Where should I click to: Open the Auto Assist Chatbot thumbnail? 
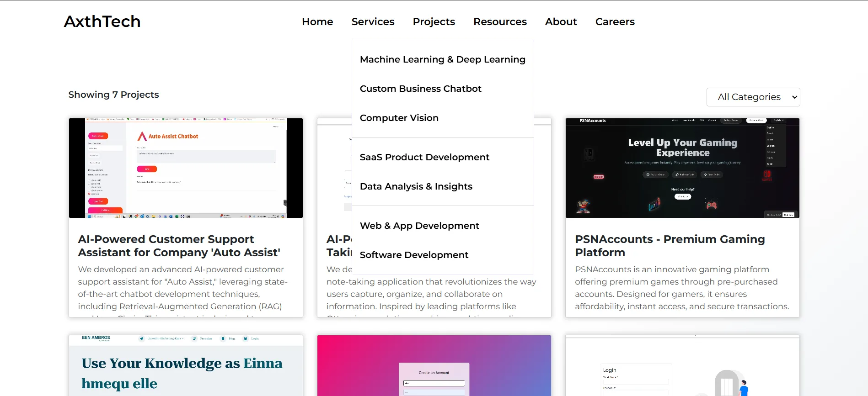click(x=186, y=168)
